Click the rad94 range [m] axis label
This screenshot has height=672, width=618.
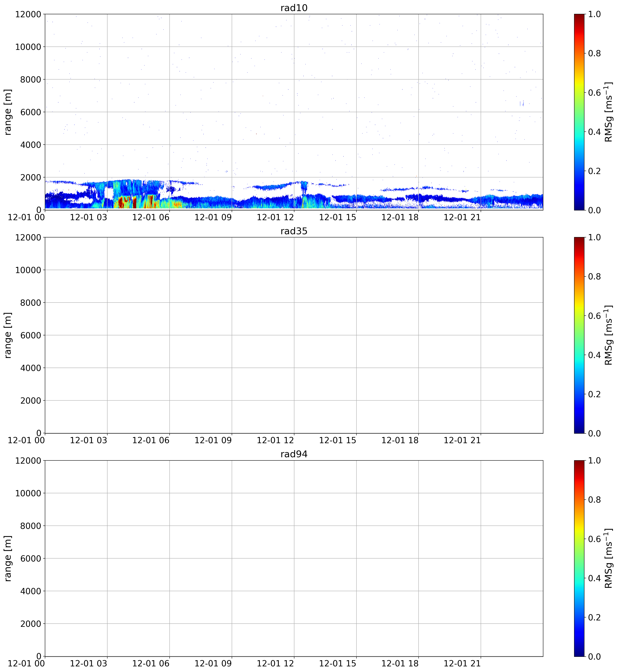click(8, 558)
